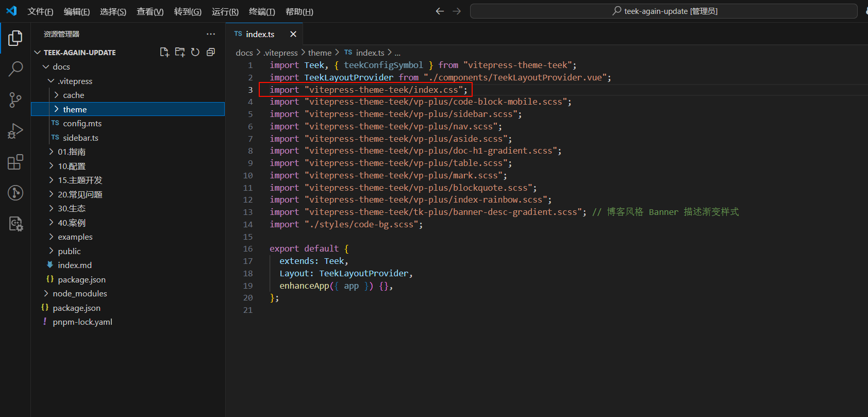
Task: Expand the 10.配置 folder
Action: click(51, 166)
